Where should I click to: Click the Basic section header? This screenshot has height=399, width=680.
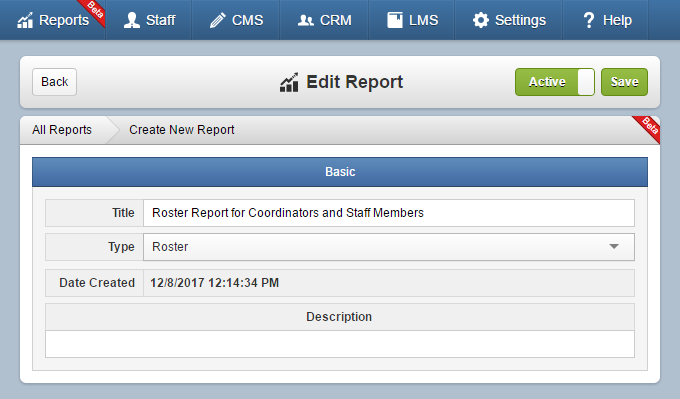[340, 172]
